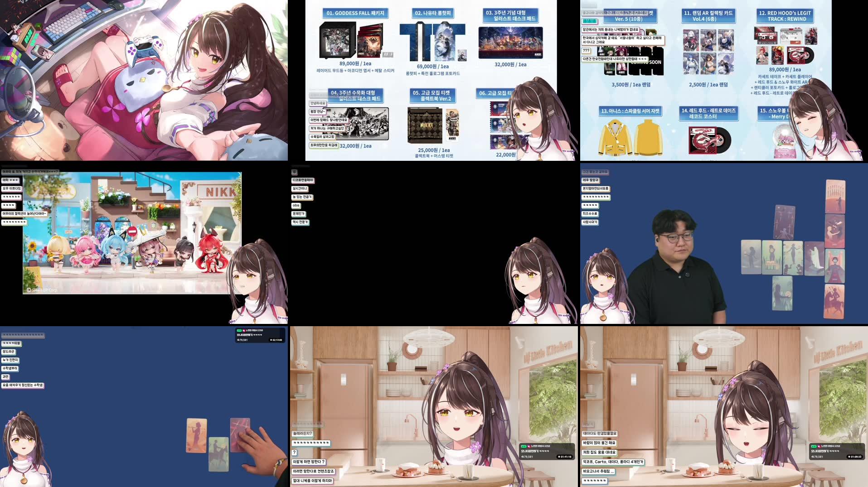Image resolution: width=868 pixels, height=487 pixels.
Task: Click the '절대 니케를 이렇게 하지마' chat message
Action: [x=313, y=481]
